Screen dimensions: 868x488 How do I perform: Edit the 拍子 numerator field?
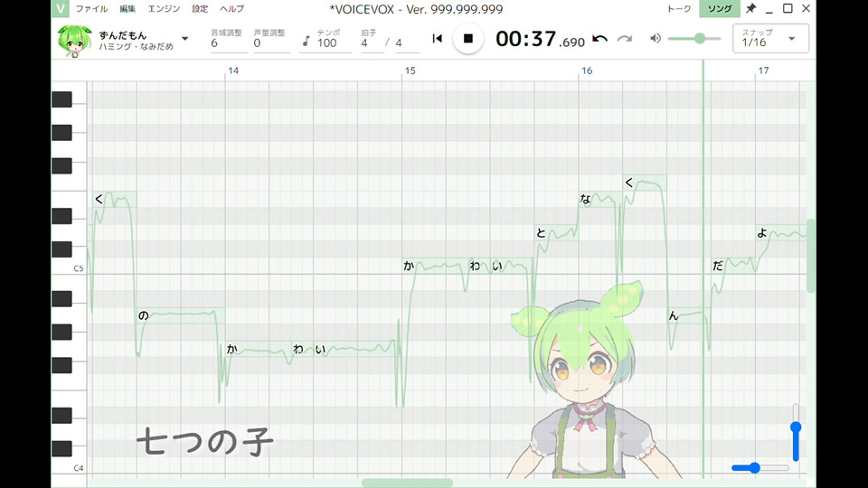click(x=372, y=43)
